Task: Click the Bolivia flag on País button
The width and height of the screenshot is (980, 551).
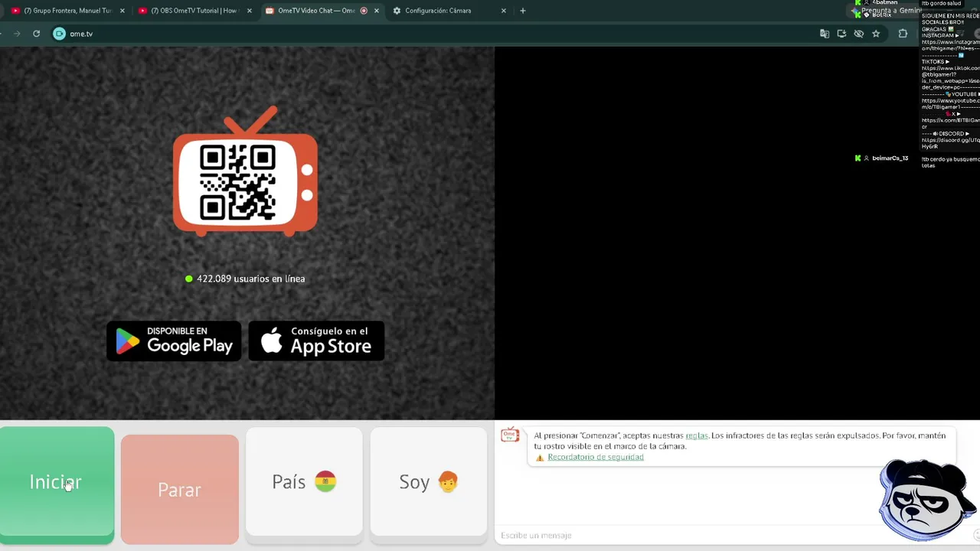Action: click(325, 481)
